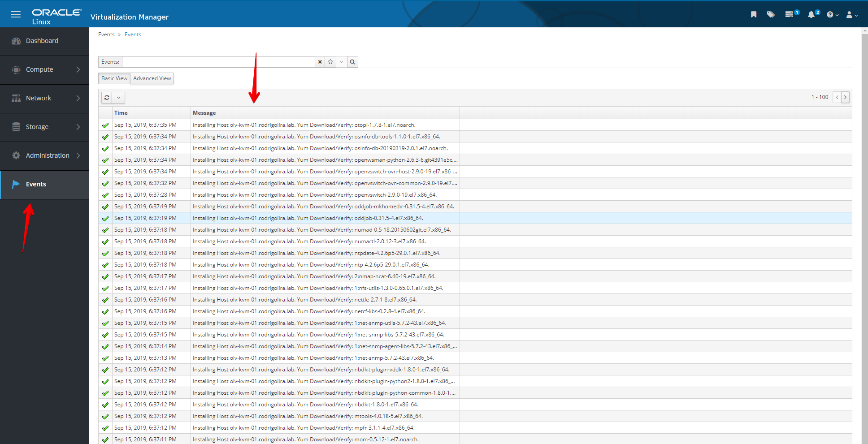Screen dimensions: 868x444
Task: Open the notifications bell icon
Action: point(811,15)
